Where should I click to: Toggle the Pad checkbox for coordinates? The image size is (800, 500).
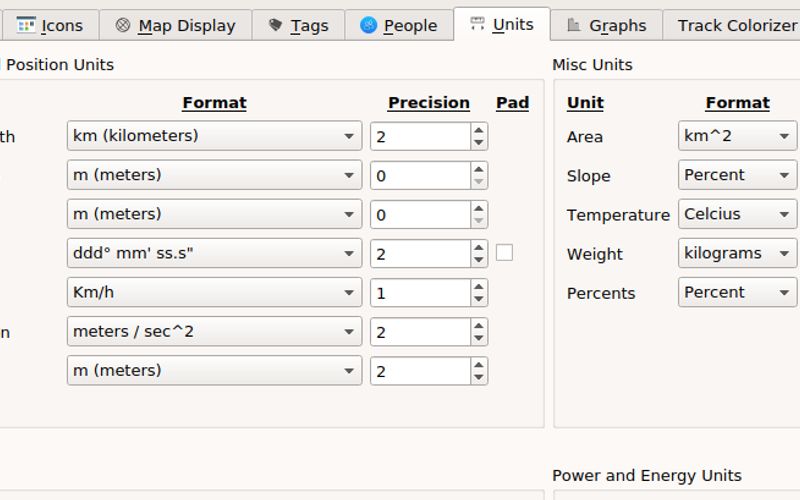504,253
